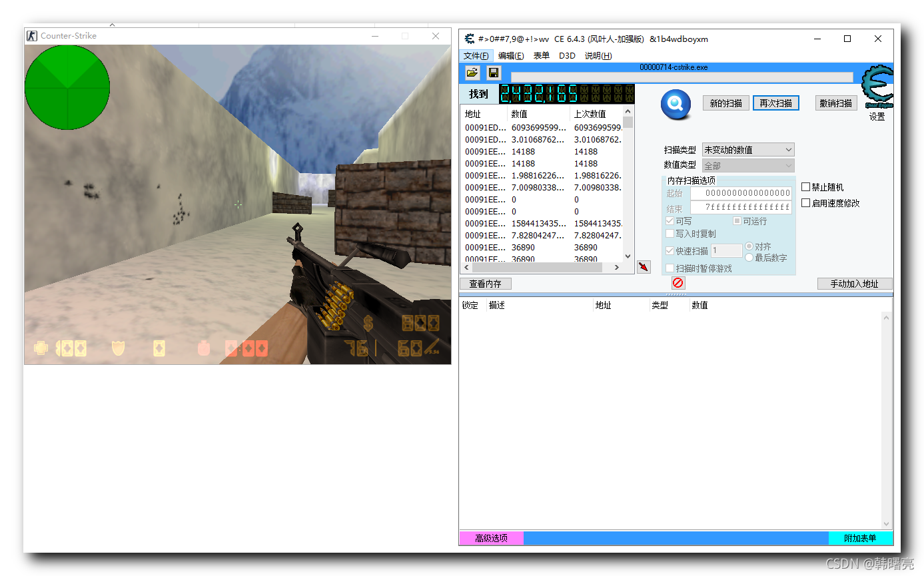The image size is (924, 576).
Task: Click the green radar in Counter-Strike
Action: click(x=67, y=87)
